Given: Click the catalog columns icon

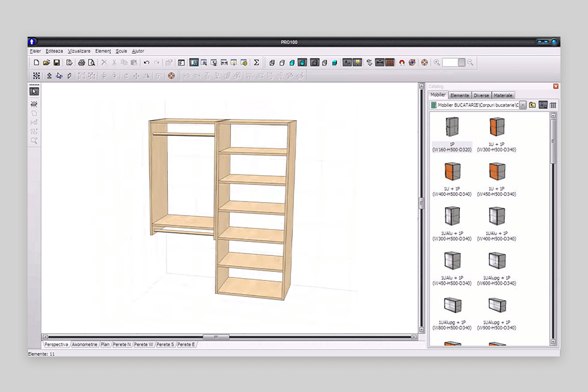Looking at the screenshot, I should tap(553, 105).
